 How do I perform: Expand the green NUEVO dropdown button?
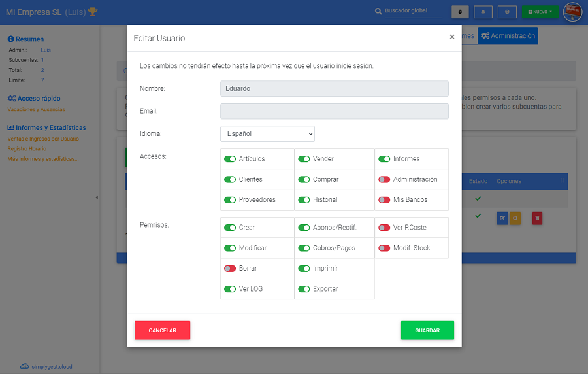(x=540, y=12)
